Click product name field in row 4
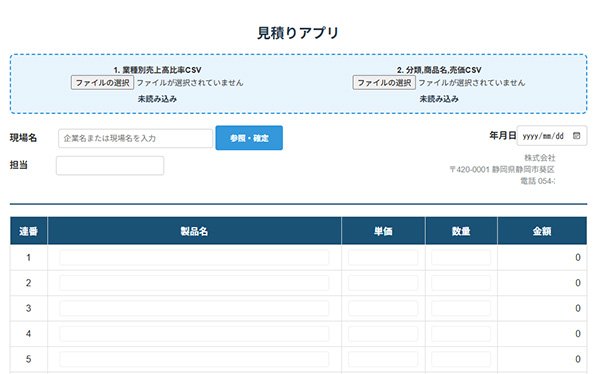The height and width of the screenshot is (374, 600). (x=194, y=334)
